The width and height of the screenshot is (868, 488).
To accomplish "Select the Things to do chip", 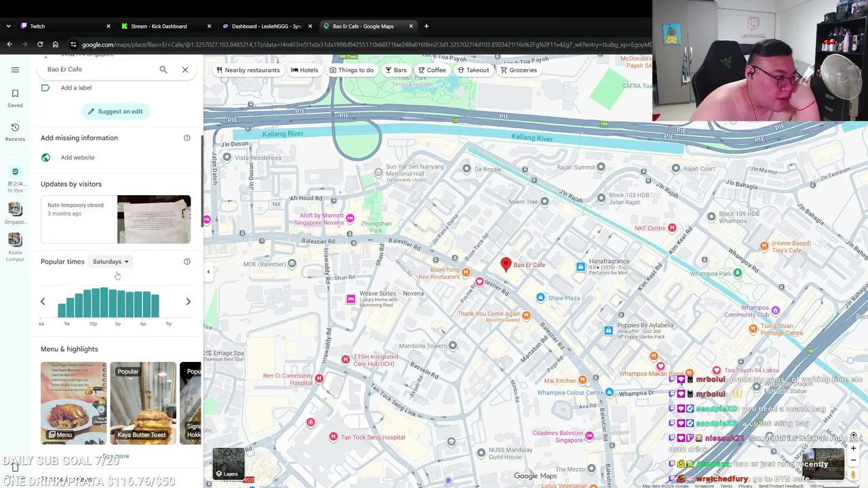I will click(351, 70).
